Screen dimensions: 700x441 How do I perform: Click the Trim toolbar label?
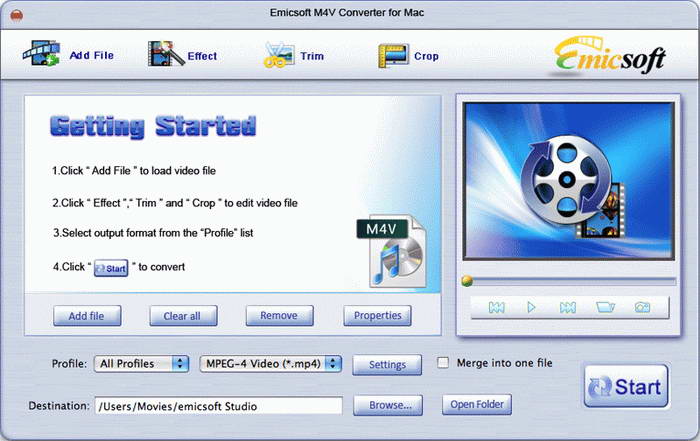(x=312, y=56)
